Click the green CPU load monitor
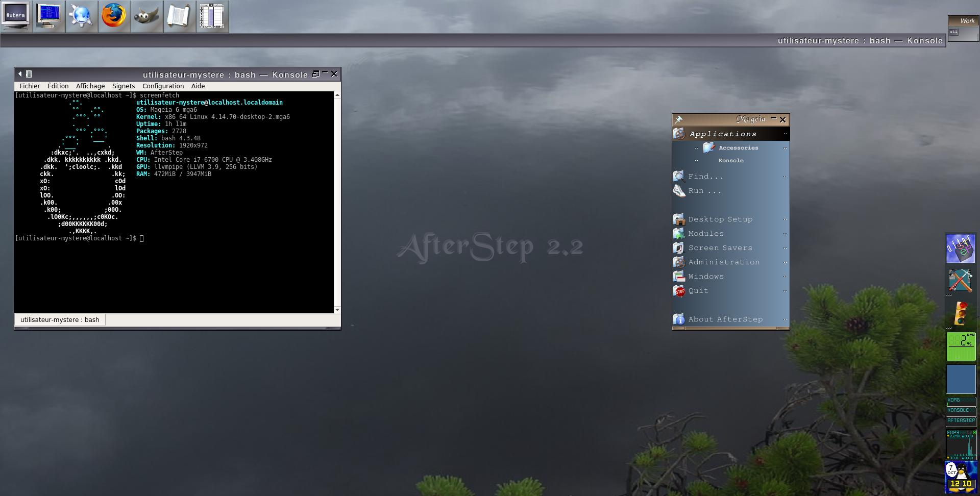Image resolution: width=980 pixels, height=496 pixels. click(x=961, y=347)
